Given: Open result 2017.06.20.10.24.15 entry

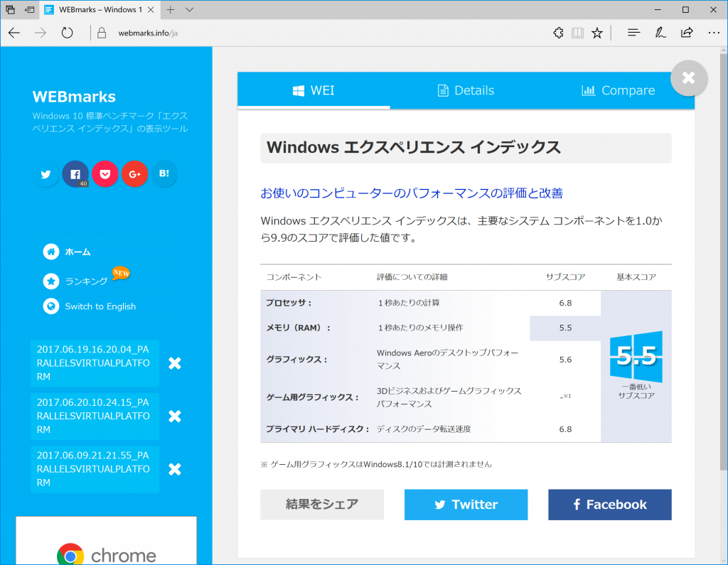Looking at the screenshot, I should [x=95, y=416].
